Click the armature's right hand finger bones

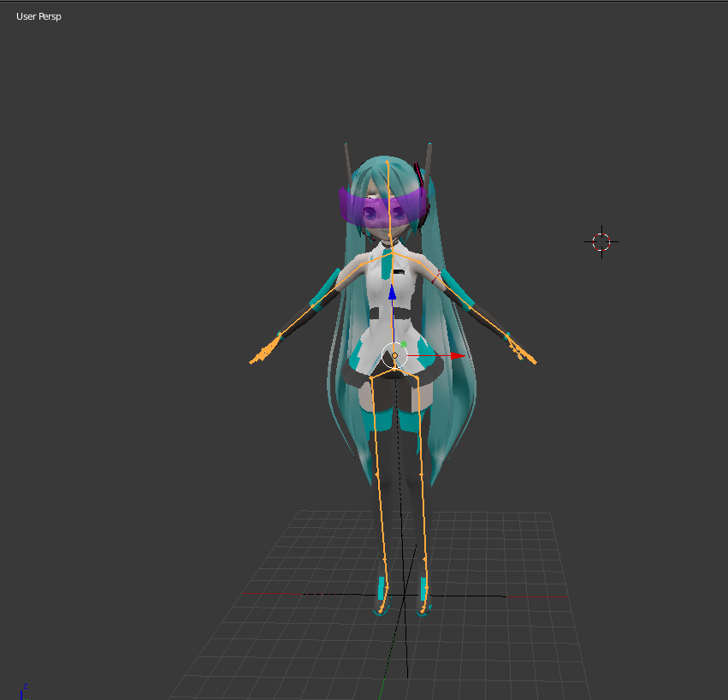pos(523,351)
